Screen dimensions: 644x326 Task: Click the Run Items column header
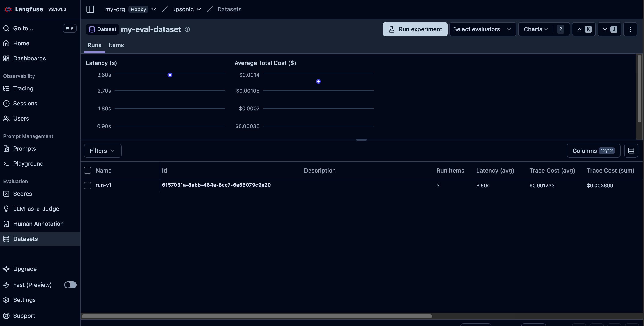450,170
